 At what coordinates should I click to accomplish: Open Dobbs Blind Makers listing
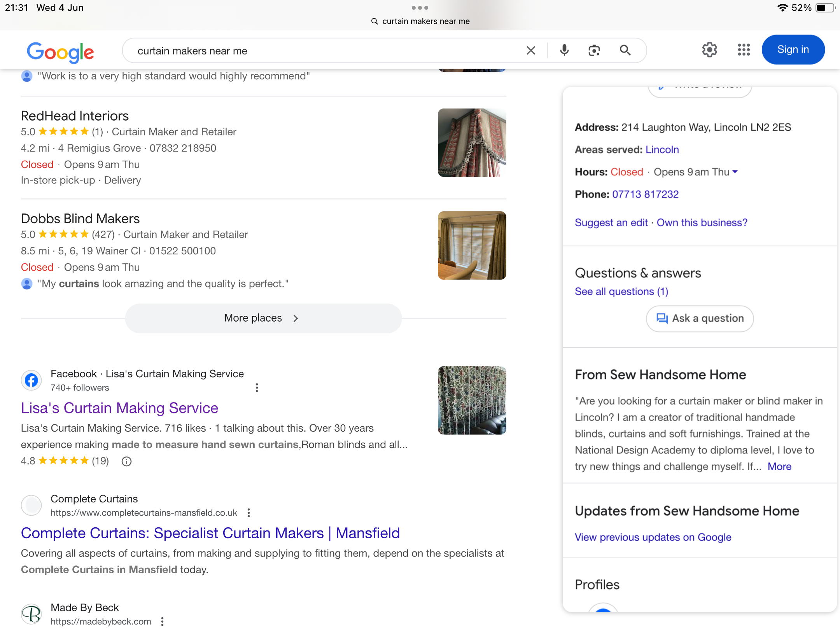[x=80, y=219]
